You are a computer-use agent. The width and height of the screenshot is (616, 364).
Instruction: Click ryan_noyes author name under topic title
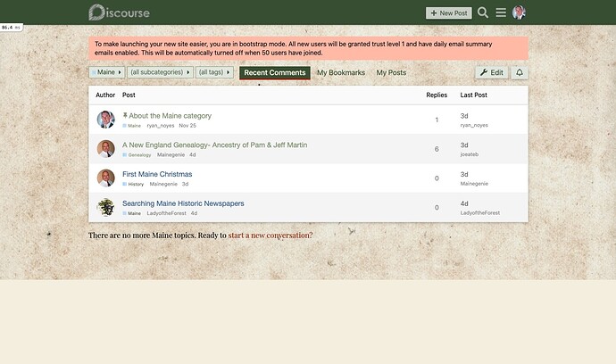pyautogui.click(x=161, y=126)
